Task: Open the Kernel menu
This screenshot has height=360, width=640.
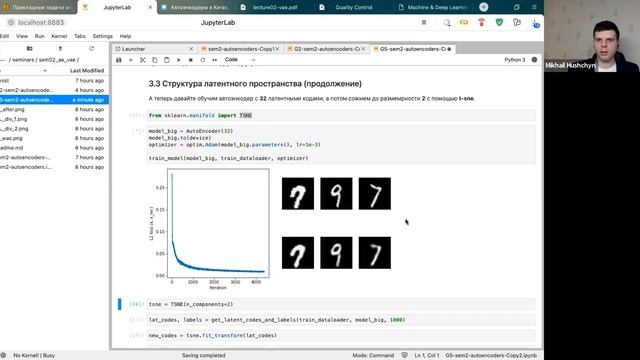Action: pos(59,36)
